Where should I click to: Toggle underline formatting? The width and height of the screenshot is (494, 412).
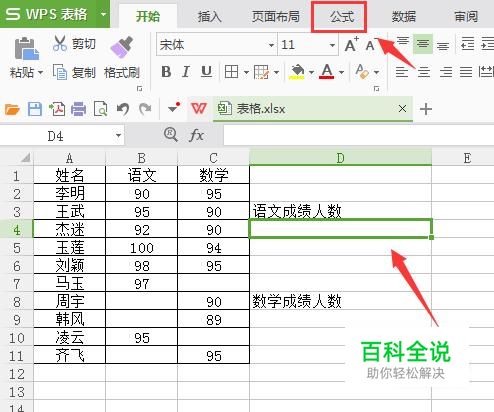pyautogui.click(x=206, y=72)
